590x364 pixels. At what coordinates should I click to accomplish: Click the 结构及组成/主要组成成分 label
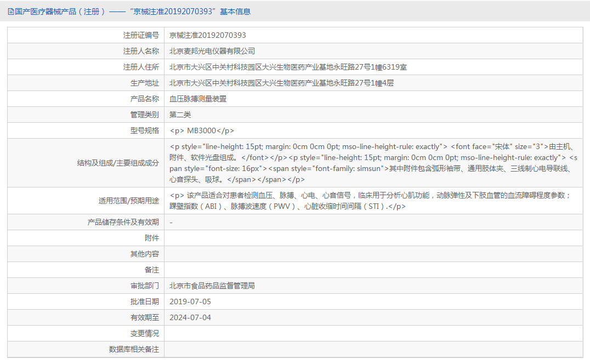118,163
